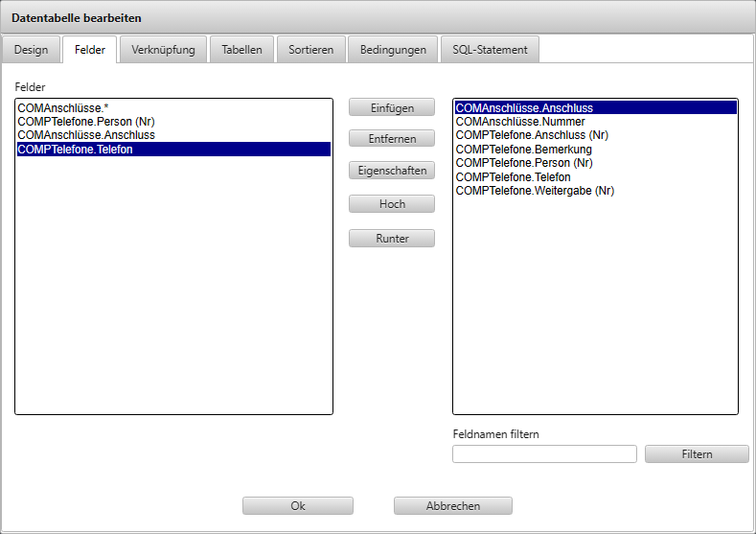Screen dimensions: 756x534
Task: Move field up with Hoch
Action: point(392,204)
